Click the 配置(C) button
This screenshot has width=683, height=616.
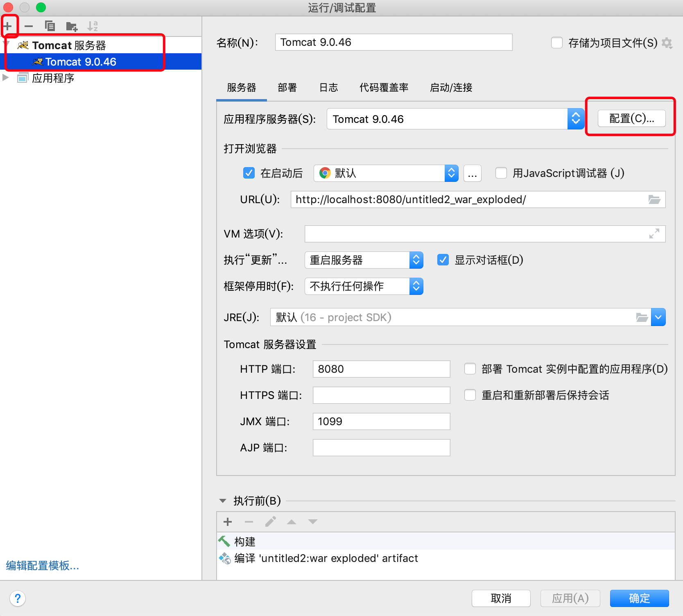[x=631, y=118]
